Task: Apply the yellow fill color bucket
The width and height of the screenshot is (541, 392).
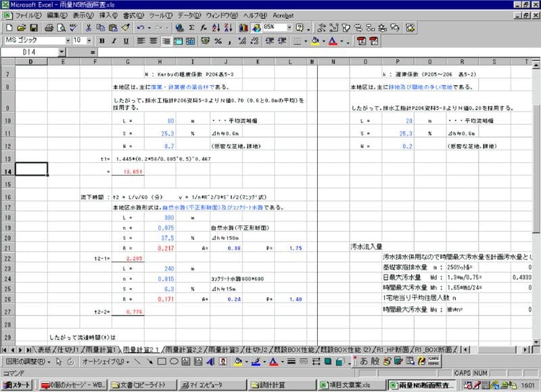Action: tap(315, 41)
